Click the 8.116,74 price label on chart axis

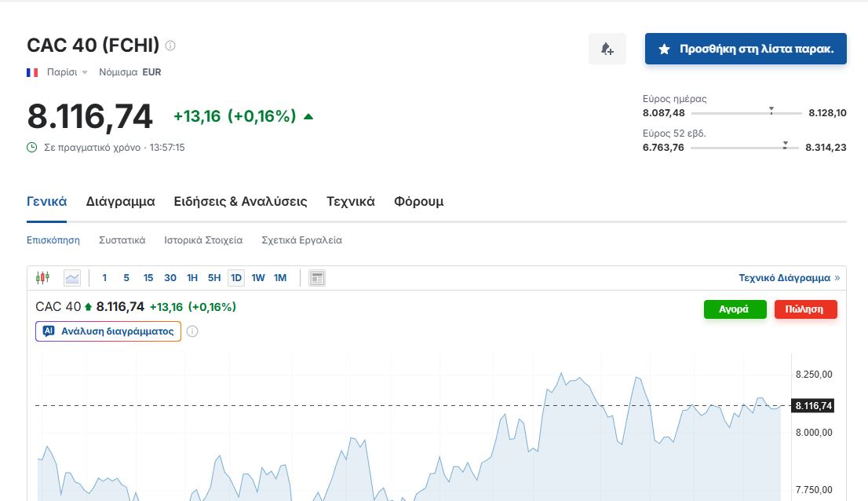point(812,406)
